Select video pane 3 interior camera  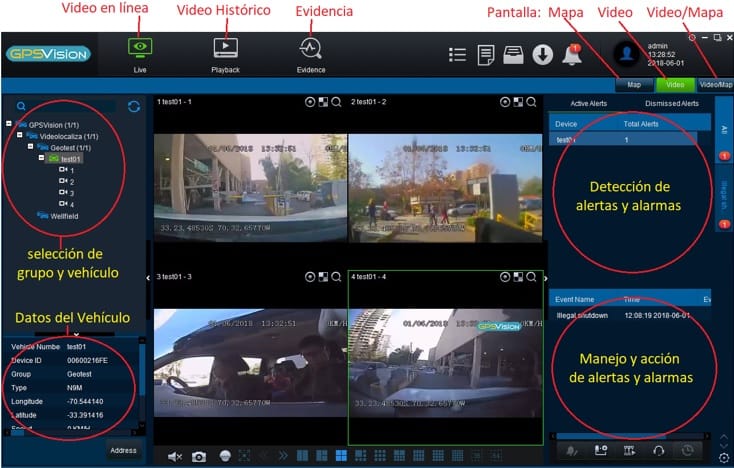tap(250, 363)
